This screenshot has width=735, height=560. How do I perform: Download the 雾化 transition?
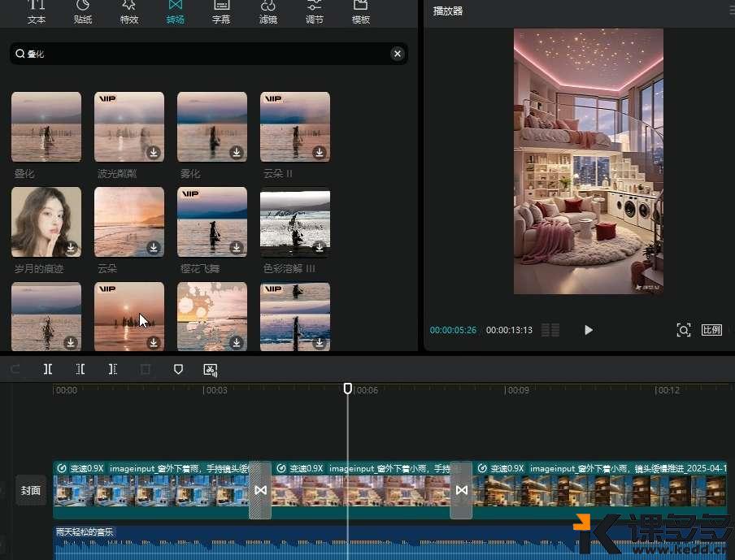coord(237,152)
